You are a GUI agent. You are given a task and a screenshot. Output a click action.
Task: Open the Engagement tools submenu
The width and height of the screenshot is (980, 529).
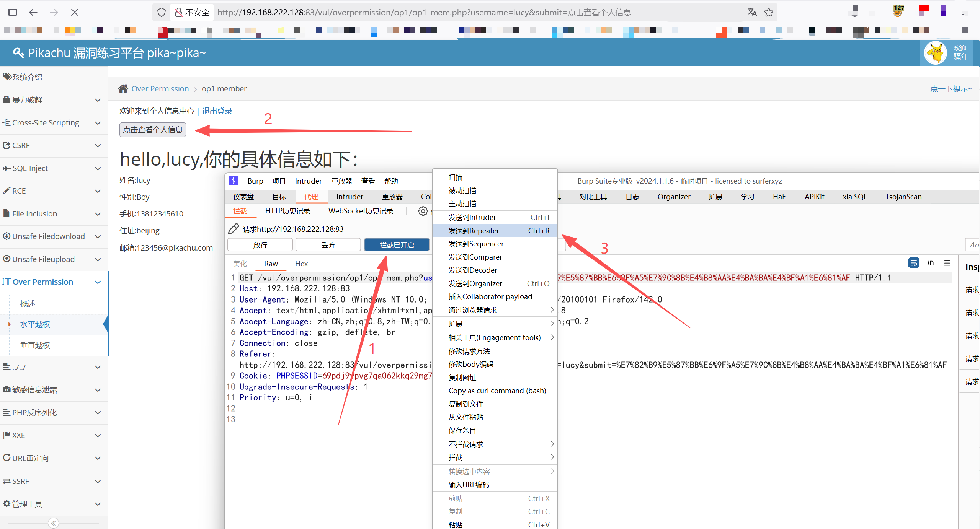click(495, 337)
